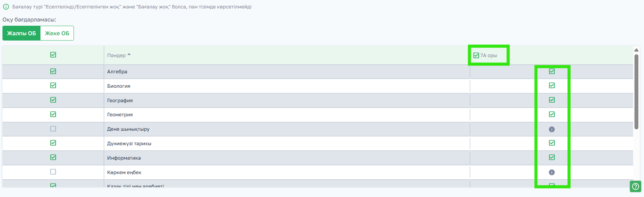
Task: Uncheck the left checkbox for География
Action: pyautogui.click(x=53, y=100)
